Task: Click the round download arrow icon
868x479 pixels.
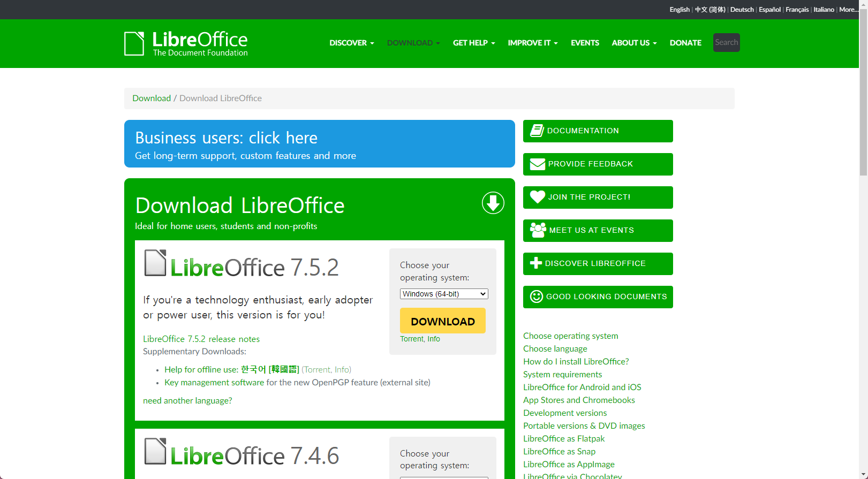Action: click(x=493, y=203)
